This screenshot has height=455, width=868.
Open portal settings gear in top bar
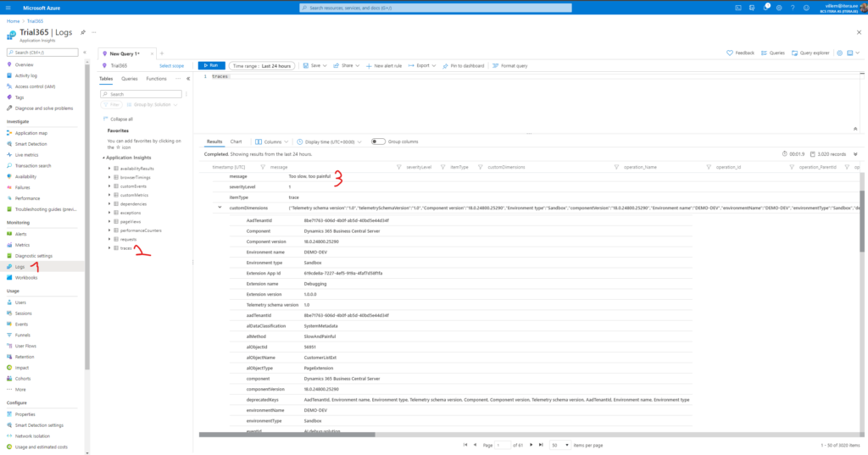[779, 8]
